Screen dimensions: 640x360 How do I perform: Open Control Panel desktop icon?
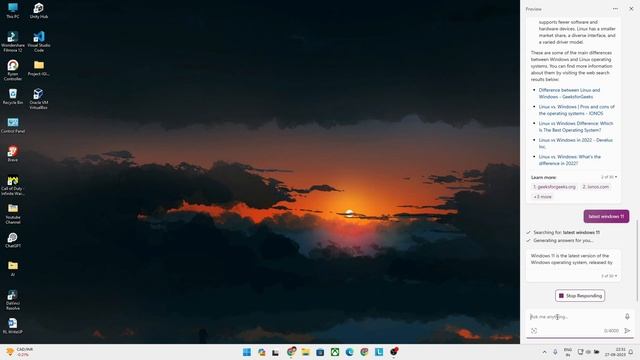(x=13, y=125)
